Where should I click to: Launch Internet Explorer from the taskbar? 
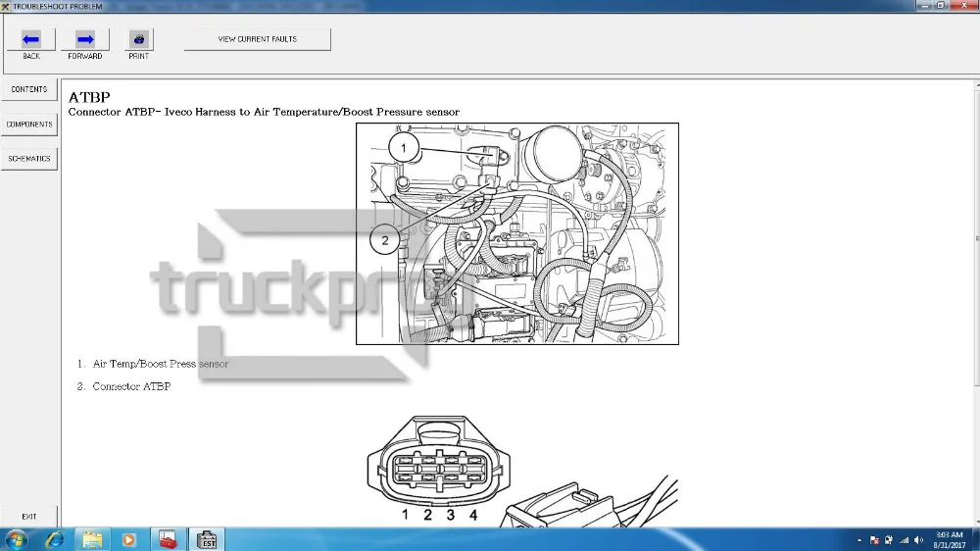tap(54, 539)
